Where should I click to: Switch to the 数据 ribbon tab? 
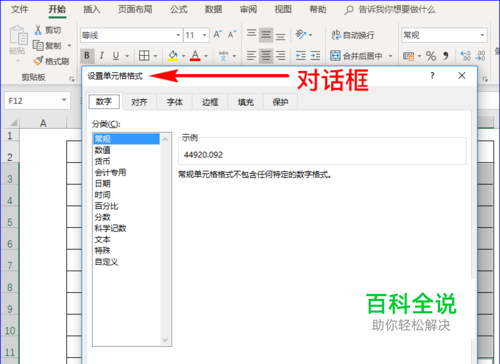213,9
